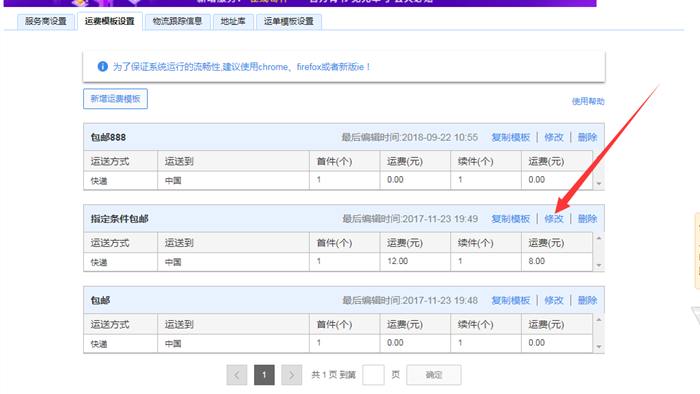Click 修改 for the 包邮888 template

[554, 137]
